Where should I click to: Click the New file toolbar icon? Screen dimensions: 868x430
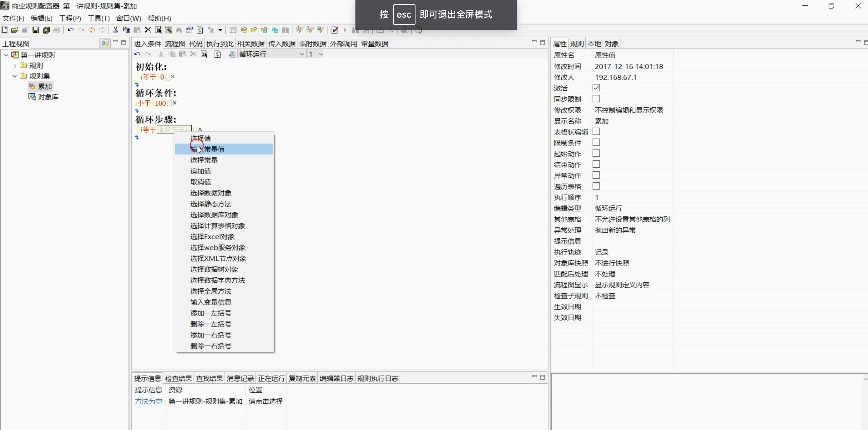[x=5, y=30]
